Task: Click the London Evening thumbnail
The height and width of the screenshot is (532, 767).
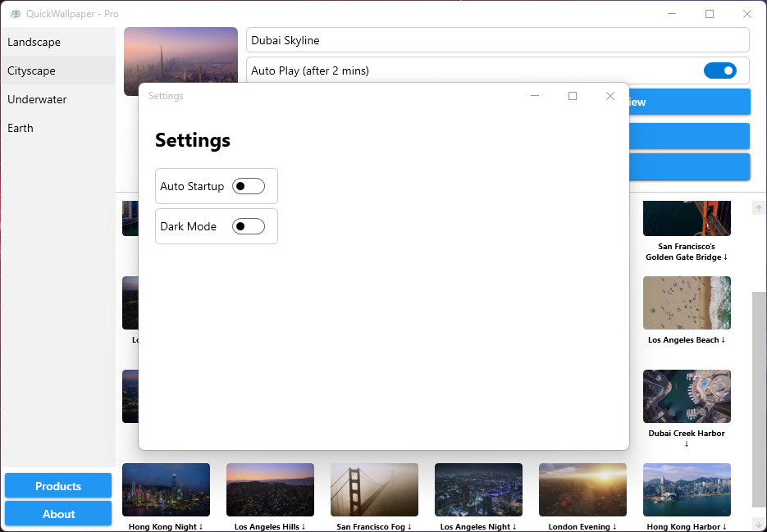Action: coord(582,489)
